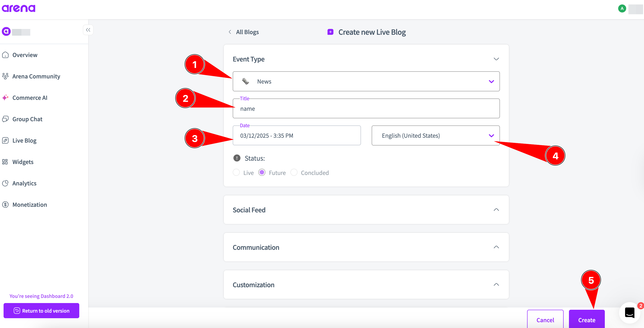Click the arena logo in the header
This screenshot has width=644, height=328.
click(18, 8)
